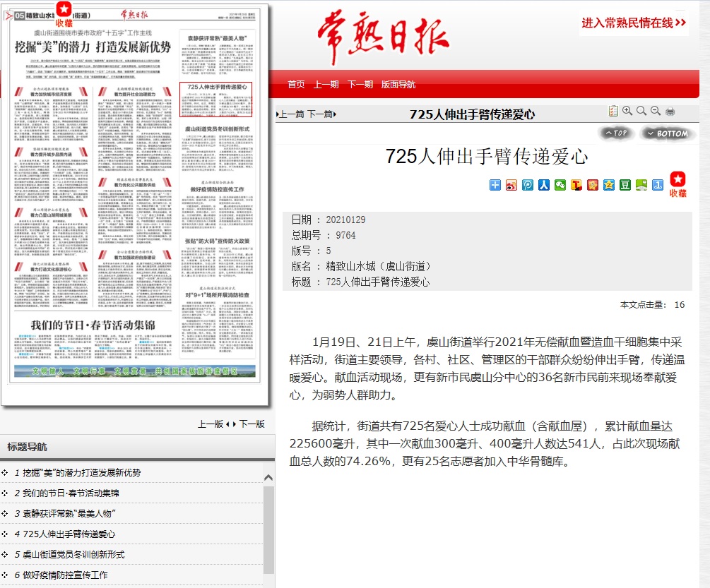Click the yellow T share icon

click(x=576, y=184)
